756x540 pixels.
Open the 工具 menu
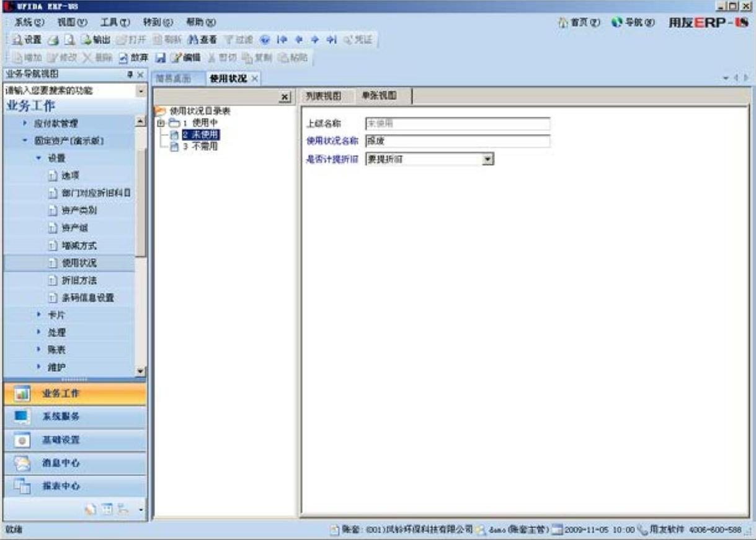115,22
